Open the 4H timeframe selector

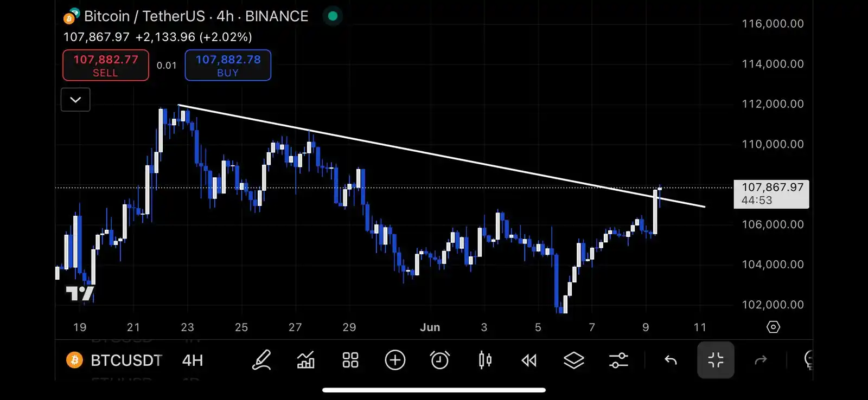click(193, 360)
